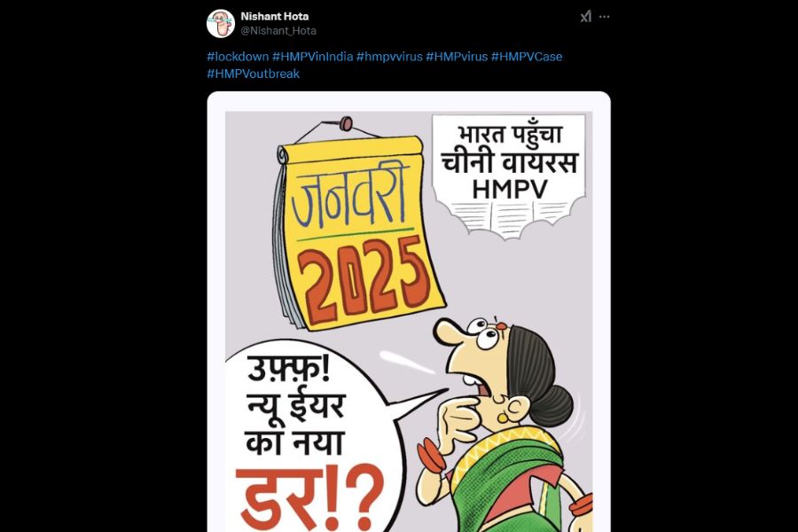Open the #lockdown hashtag

[x=238, y=57]
